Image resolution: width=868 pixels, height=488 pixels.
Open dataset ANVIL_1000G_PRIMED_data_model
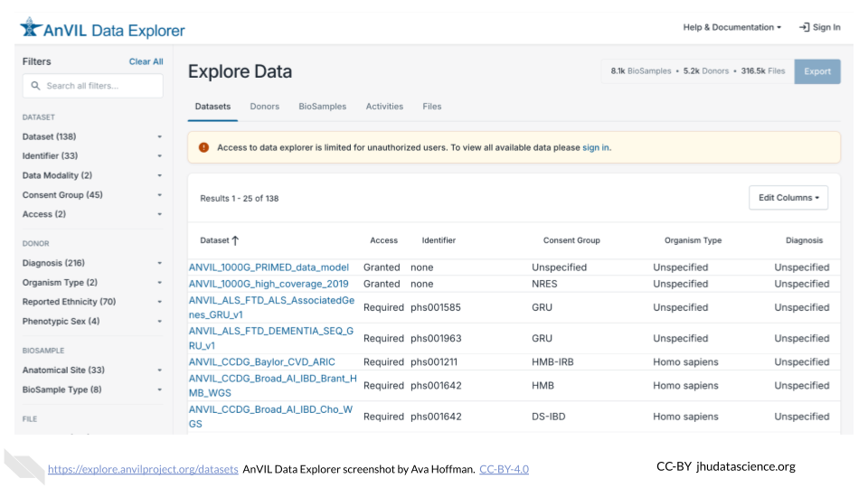pos(269,267)
